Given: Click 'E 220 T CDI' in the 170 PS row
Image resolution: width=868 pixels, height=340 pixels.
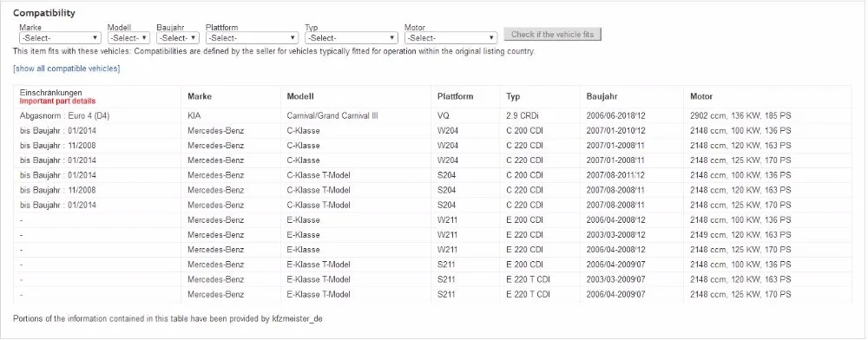Looking at the screenshot, I should coord(528,294).
